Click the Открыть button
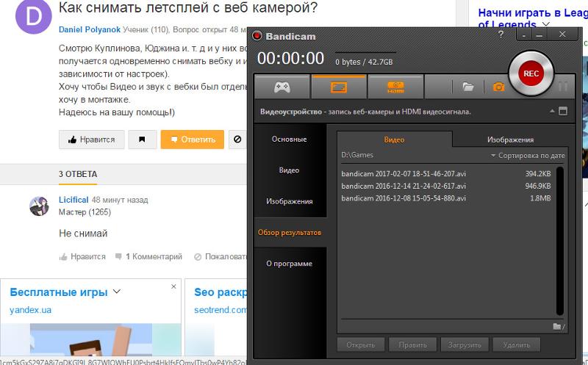Viewport: 588px width, 365px height. click(360, 344)
